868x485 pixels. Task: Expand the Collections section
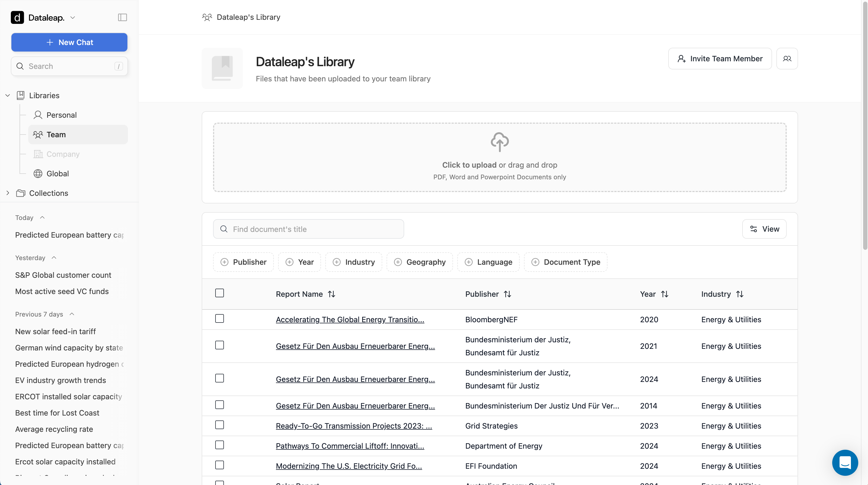(x=8, y=193)
